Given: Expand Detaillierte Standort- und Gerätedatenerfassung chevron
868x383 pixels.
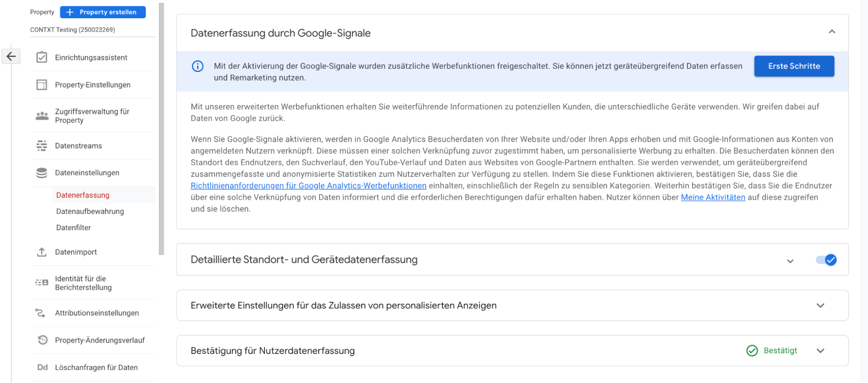Looking at the screenshot, I should coord(790,261).
